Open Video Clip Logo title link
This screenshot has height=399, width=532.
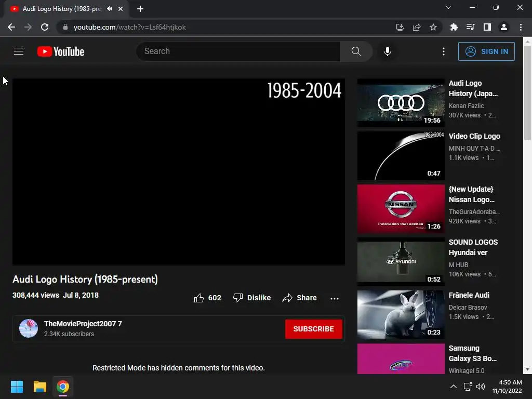click(474, 136)
